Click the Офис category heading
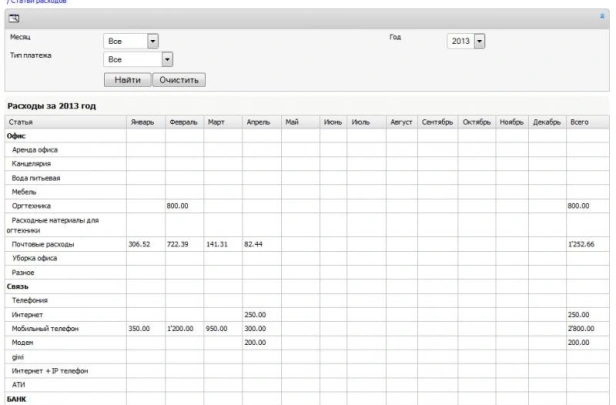This screenshot has width=616, height=405. click(19, 135)
